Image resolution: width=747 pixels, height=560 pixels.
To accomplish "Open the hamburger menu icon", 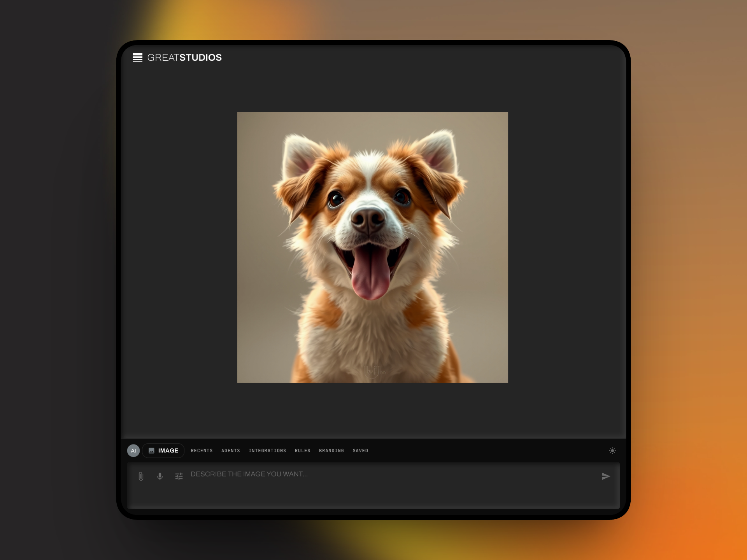I will coord(137,58).
